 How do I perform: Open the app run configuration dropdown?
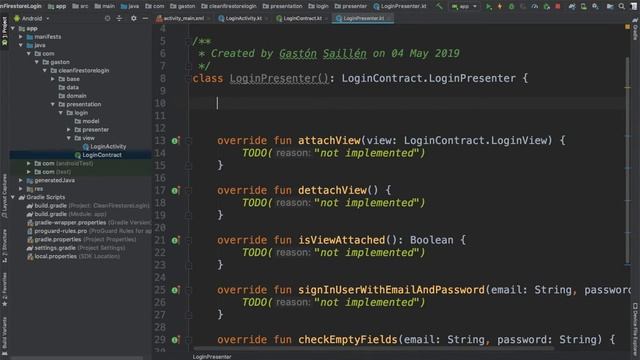[x=464, y=6]
